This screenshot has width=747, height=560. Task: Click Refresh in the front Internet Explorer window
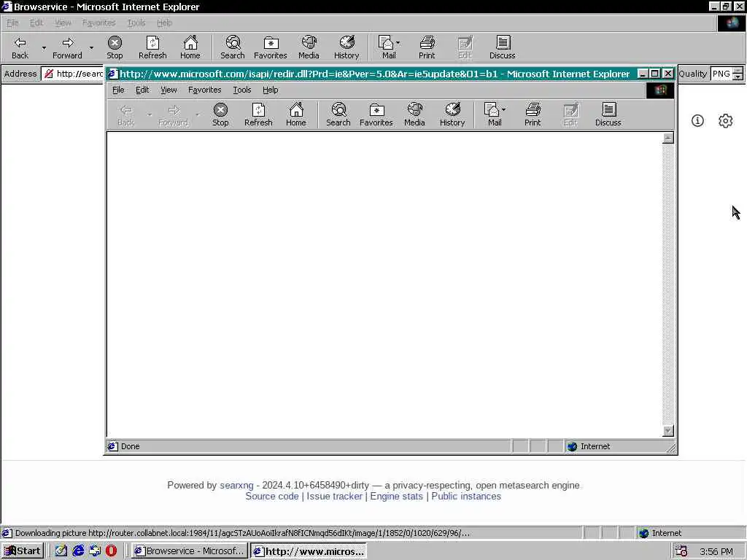tap(258, 114)
